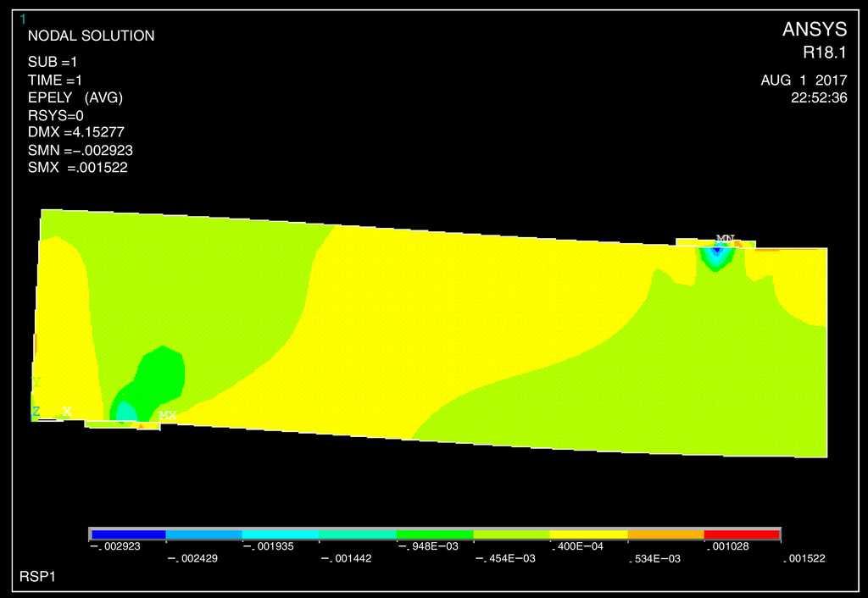The width and height of the screenshot is (868, 598).
Task: Click the ANSYS logo text
Action: tap(814, 30)
